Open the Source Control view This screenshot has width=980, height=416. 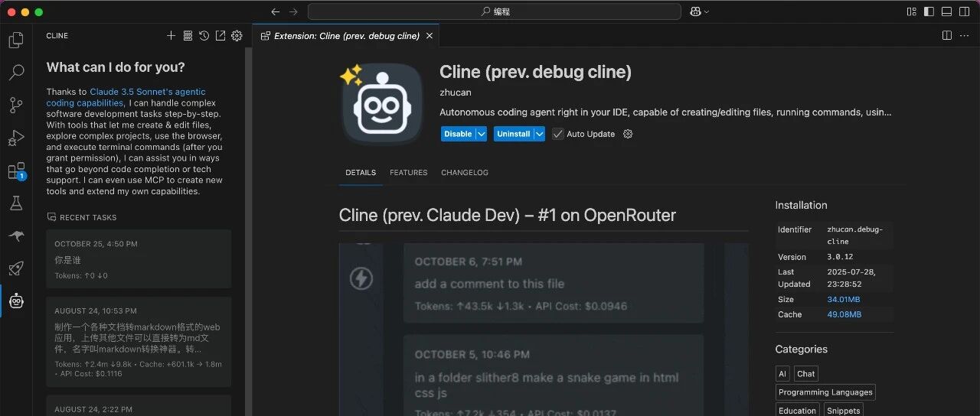(x=16, y=106)
